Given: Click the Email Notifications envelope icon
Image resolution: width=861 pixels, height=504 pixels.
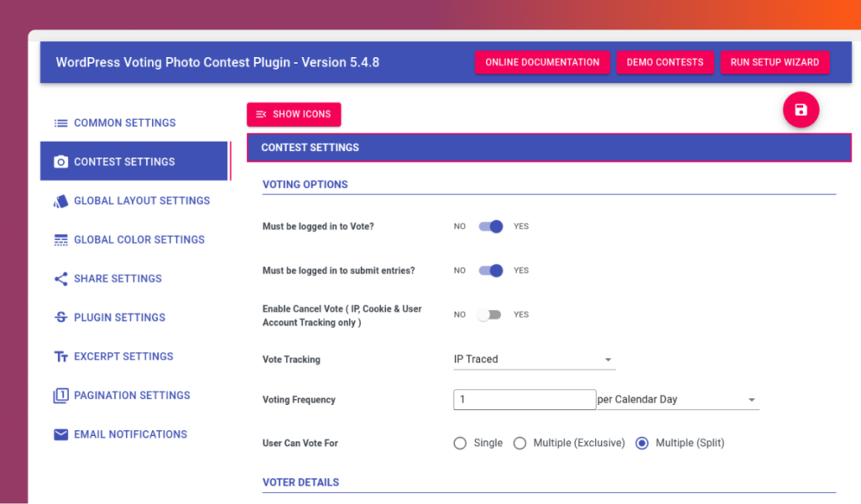Looking at the screenshot, I should tap(61, 434).
